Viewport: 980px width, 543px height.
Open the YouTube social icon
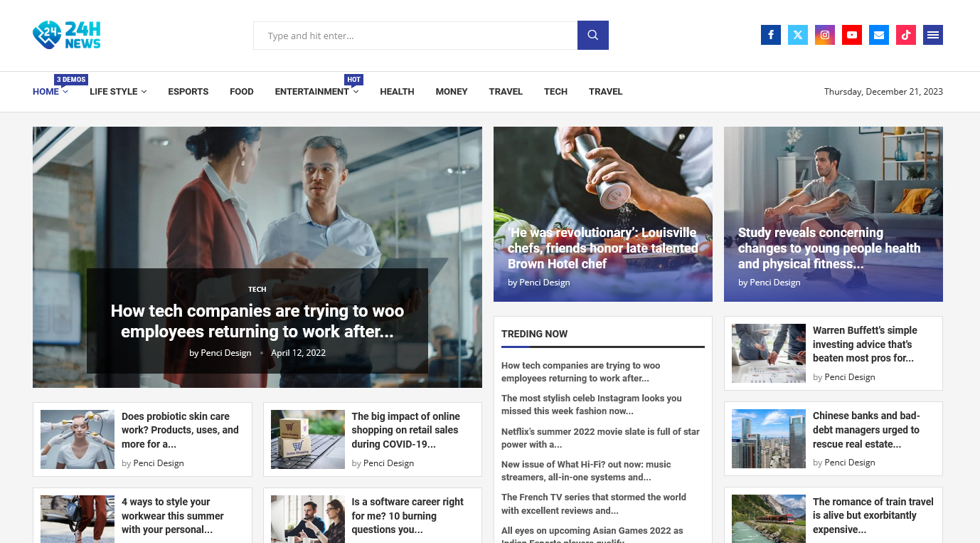[x=852, y=35]
